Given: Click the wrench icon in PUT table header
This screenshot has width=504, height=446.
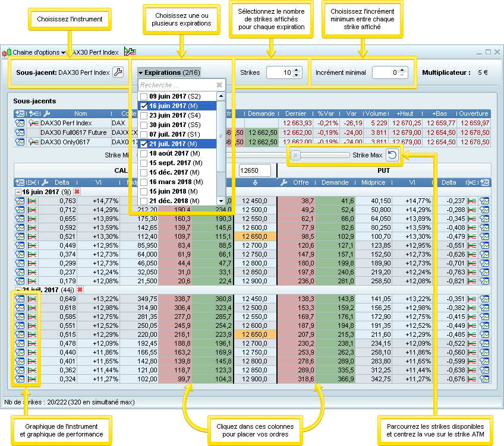Looking at the screenshot, I should pyautogui.click(x=283, y=182).
